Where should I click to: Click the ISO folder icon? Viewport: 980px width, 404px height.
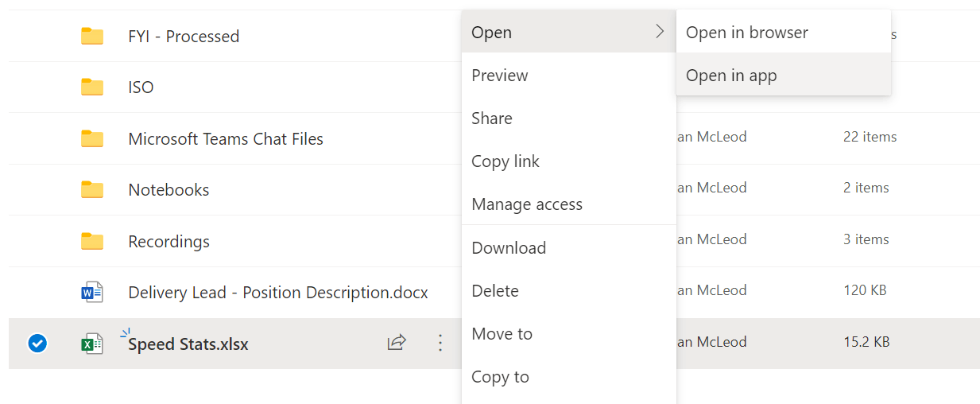[x=92, y=87]
